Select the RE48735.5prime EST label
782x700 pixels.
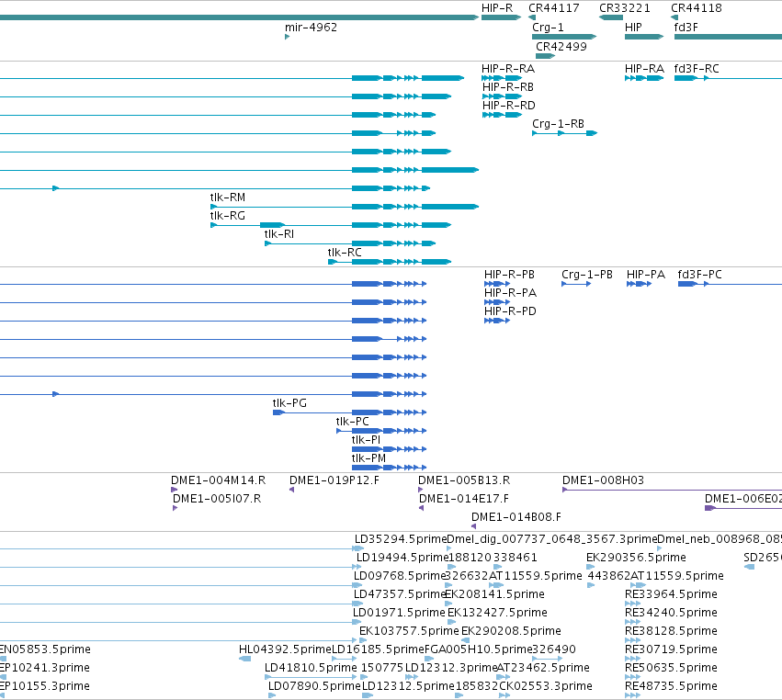coord(671,686)
